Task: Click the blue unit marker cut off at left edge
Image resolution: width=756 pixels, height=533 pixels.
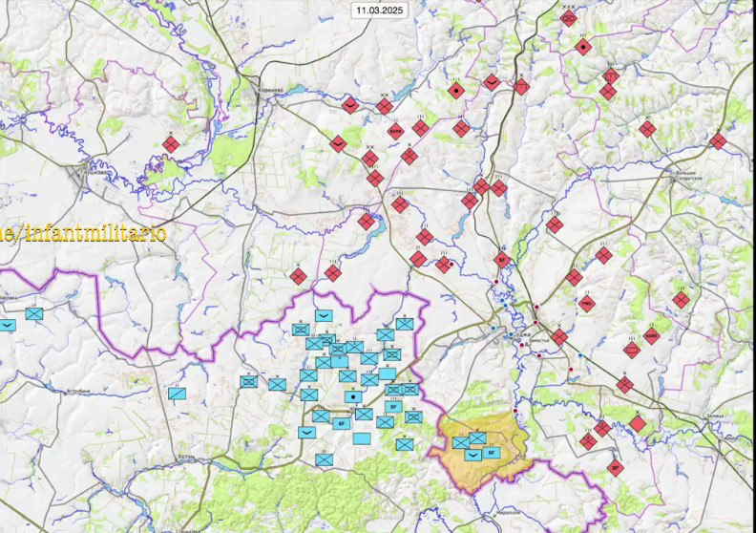Action: [x=8, y=325]
